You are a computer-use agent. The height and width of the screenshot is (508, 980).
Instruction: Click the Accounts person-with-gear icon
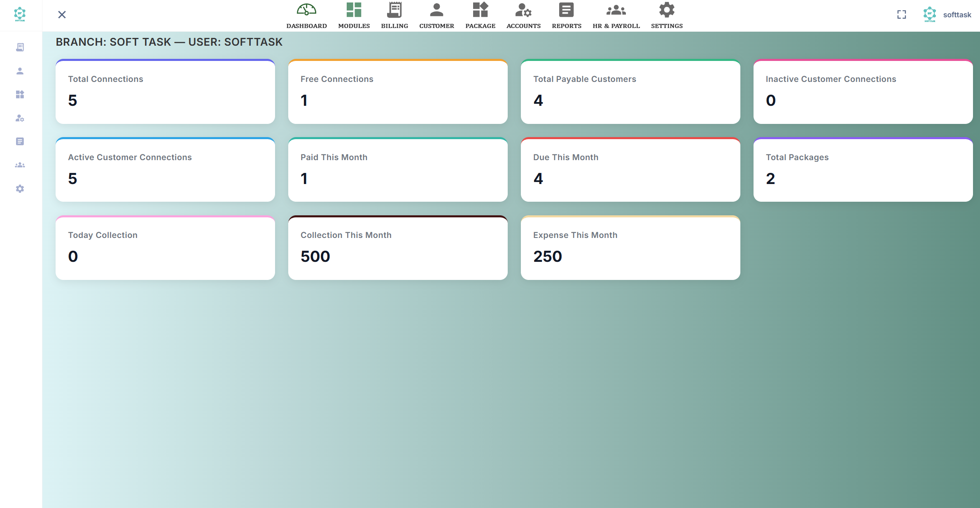pyautogui.click(x=523, y=9)
